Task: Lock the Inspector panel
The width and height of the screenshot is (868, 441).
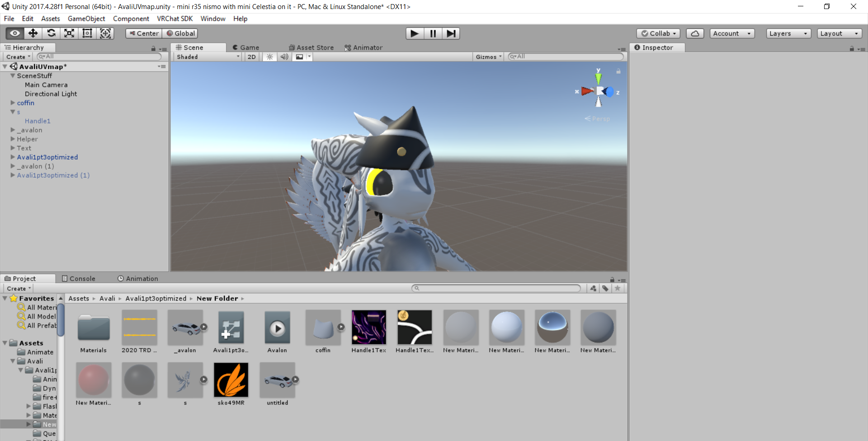Action: click(852, 48)
